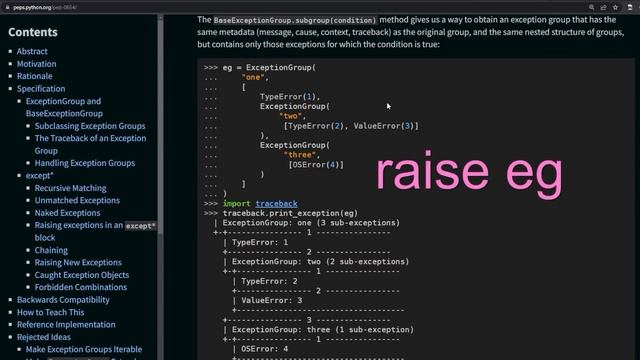The width and height of the screenshot is (640, 360).
Task: Go to the Rationale section
Action: pyautogui.click(x=34, y=76)
